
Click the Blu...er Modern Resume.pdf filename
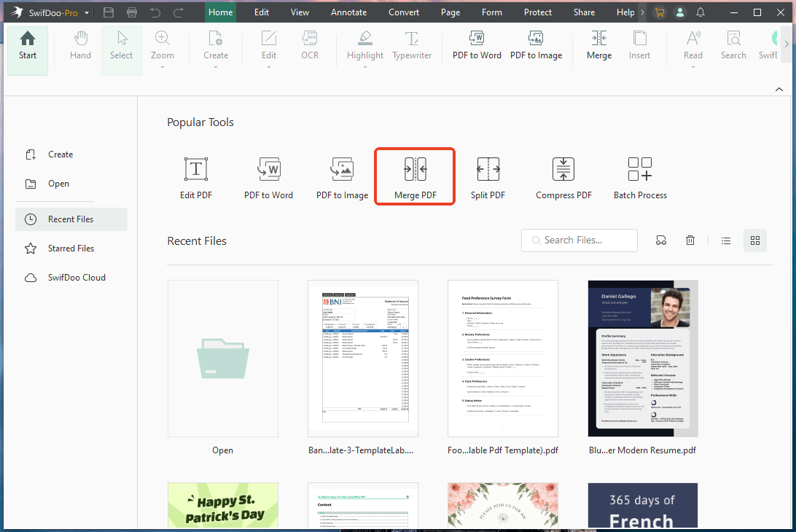643,450
